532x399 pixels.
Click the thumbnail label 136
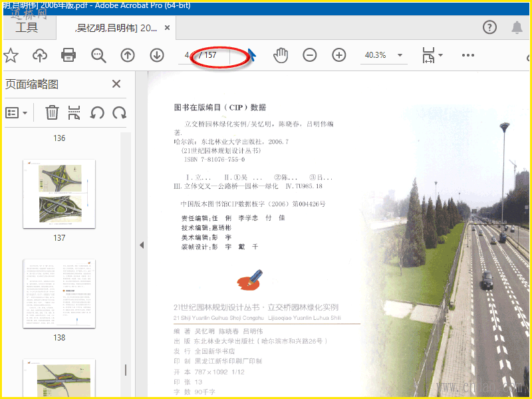[59, 138]
